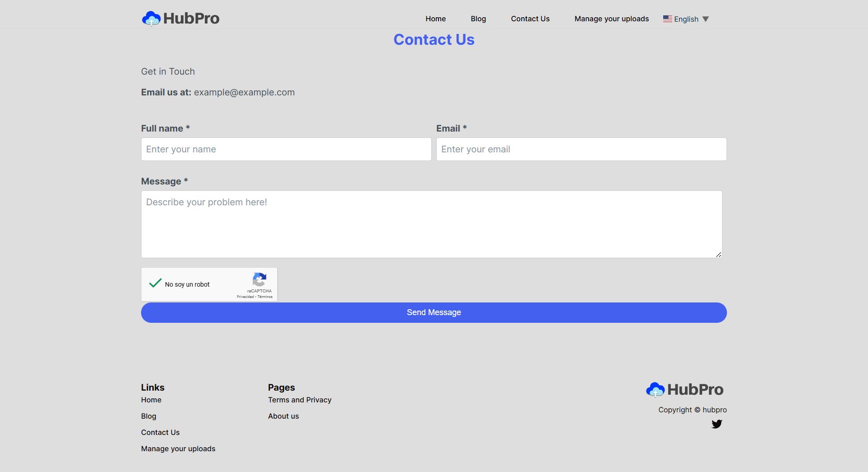This screenshot has width=868, height=472.
Task: Open Blog in the top navigation
Action: (x=478, y=19)
